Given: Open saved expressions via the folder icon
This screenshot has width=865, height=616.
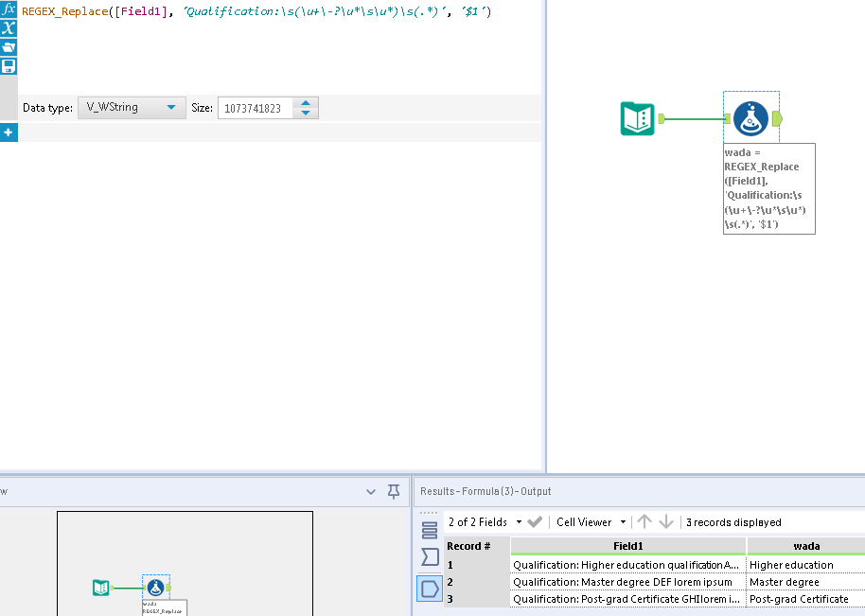Looking at the screenshot, I should coord(9,46).
